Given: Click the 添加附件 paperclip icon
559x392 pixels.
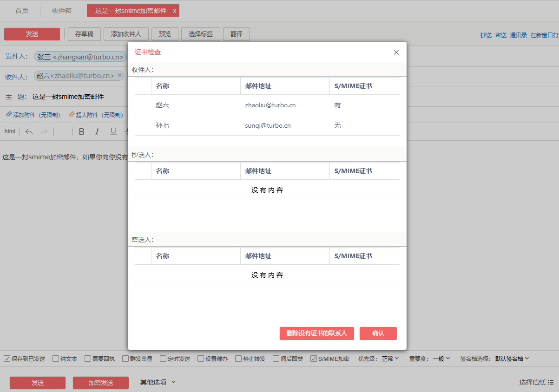Looking at the screenshot, I should click(8, 114).
